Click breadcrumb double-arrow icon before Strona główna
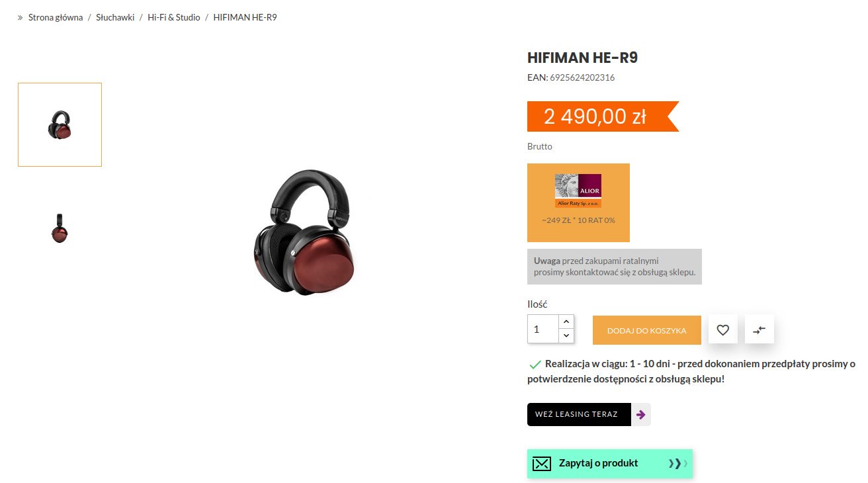Screen dimensions: 868x483 [21, 17]
